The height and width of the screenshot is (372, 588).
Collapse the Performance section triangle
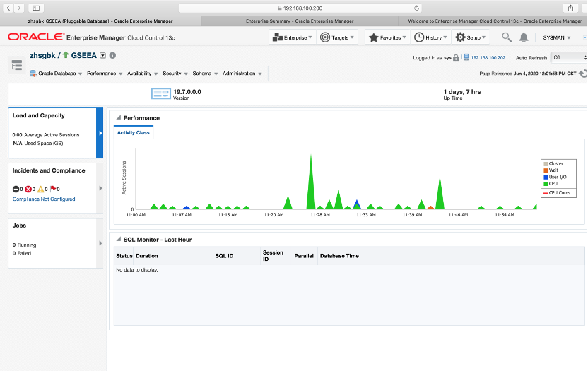tap(119, 117)
